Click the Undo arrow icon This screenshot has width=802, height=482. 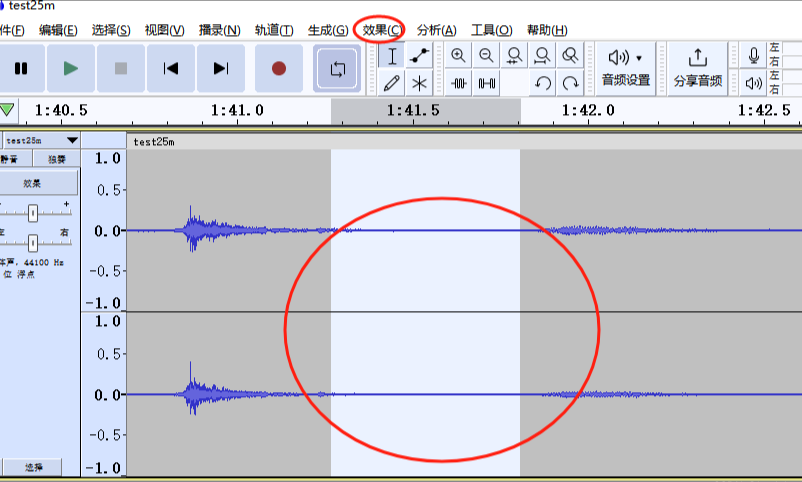tap(542, 83)
